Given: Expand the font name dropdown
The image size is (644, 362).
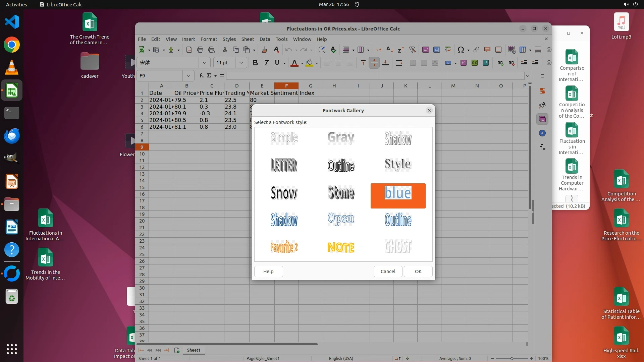Looking at the screenshot, I should click(x=204, y=63).
